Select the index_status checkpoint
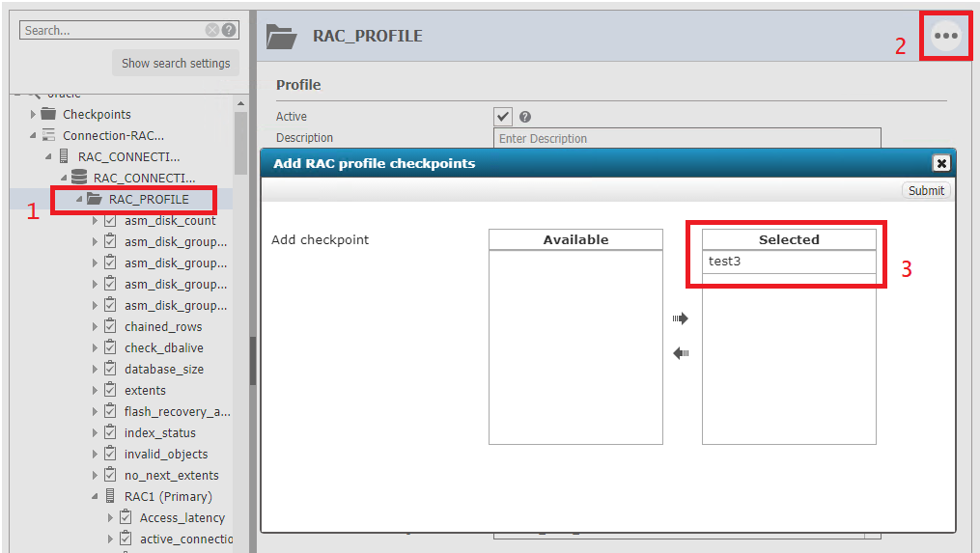The width and height of the screenshot is (980, 553). click(x=160, y=433)
